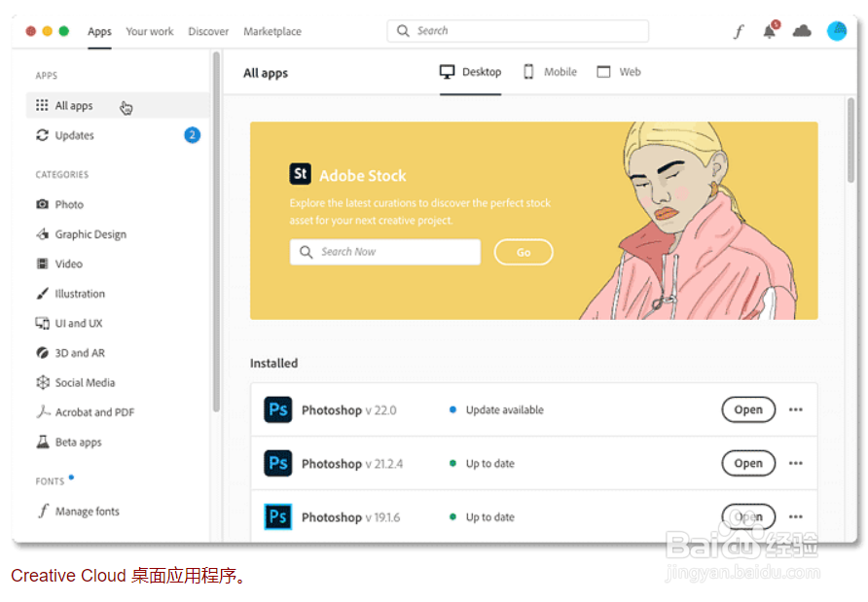This screenshot has width=868, height=602.
Task: Open Manage fonts in the sidebar
Action: [118, 511]
